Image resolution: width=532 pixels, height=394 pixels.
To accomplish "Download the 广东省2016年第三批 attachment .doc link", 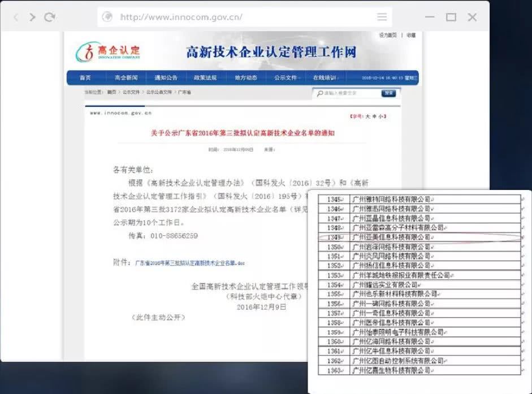I will coord(190,263).
